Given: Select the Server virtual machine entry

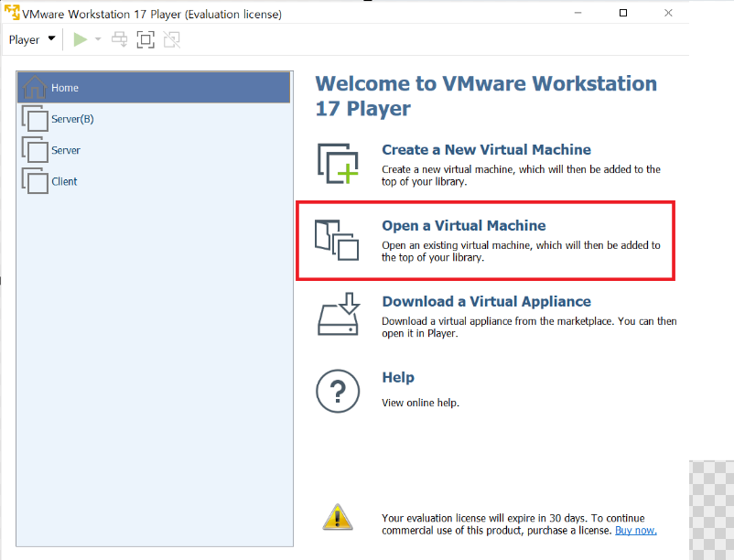Looking at the screenshot, I should [x=154, y=150].
